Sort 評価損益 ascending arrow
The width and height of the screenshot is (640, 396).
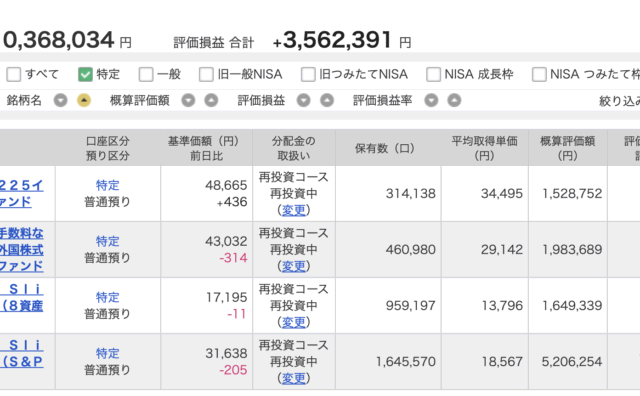pos(327,100)
